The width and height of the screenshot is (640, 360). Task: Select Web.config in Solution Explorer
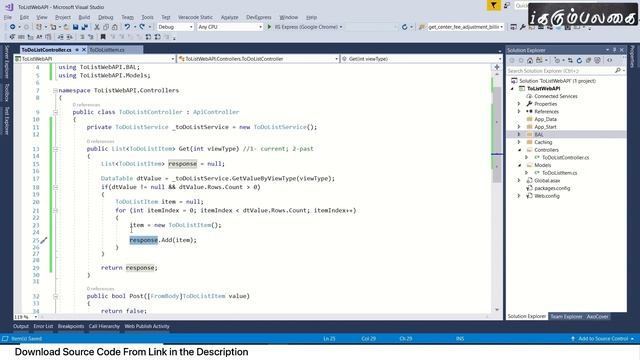coord(547,196)
